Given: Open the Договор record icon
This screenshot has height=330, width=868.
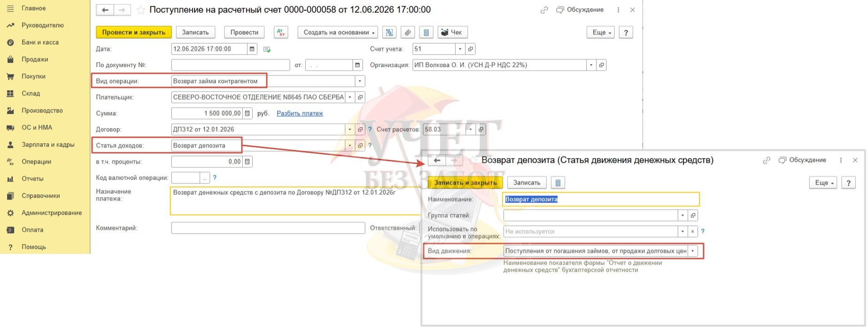Looking at the screenshot, I should tap(360, 129).
